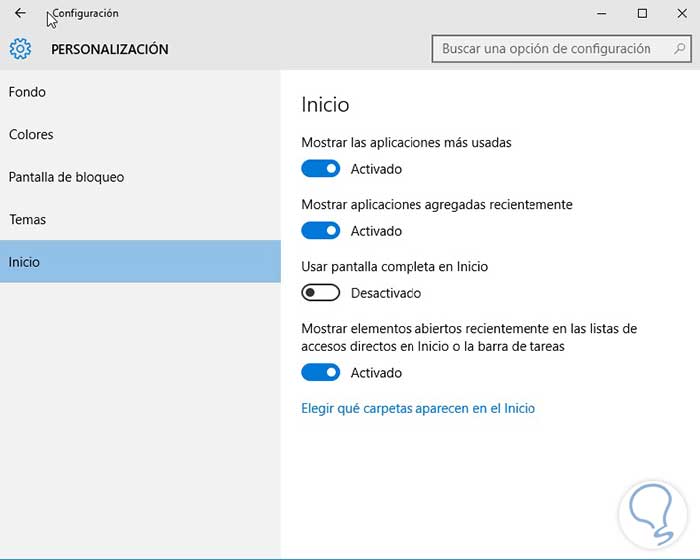Open Elegir qué carpetas aparecen en el Inicio
The image size is (700, 560).
coord(418,408)
